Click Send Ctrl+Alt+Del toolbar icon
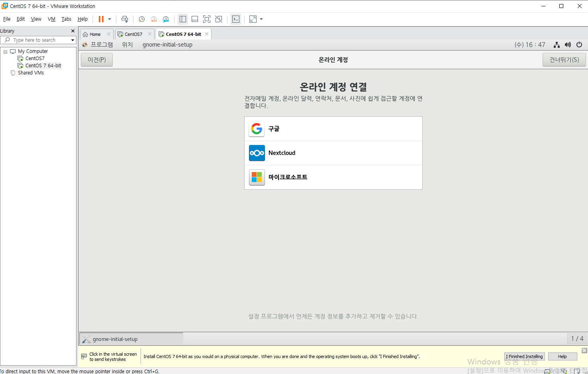The height and width of the screenshot is (374, 588). tap(125, 19)
